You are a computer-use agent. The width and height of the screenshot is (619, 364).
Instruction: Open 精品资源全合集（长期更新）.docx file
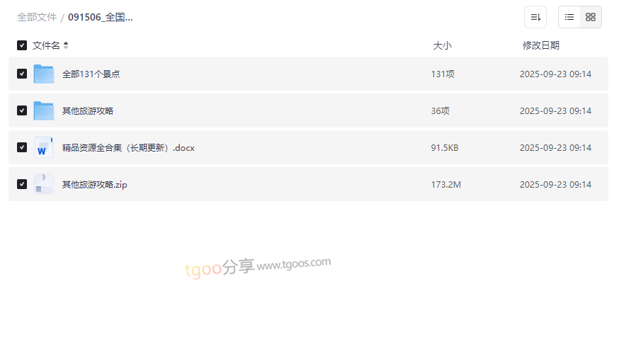point(128,147)
